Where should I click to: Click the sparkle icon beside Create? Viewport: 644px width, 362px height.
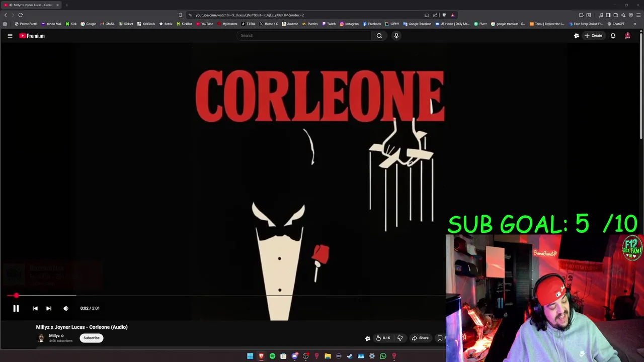pos(577,36)
